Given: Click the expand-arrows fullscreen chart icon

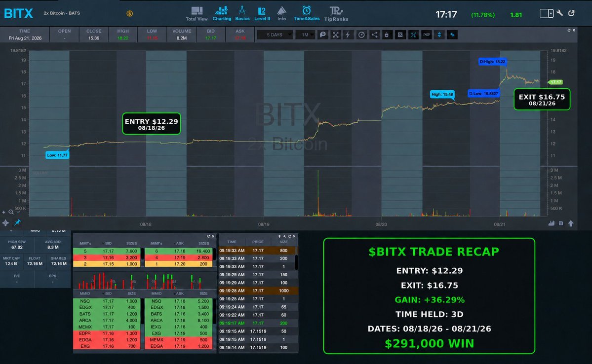Looking at the screenshot, I should pyautogui.click(x=335, y=35).
